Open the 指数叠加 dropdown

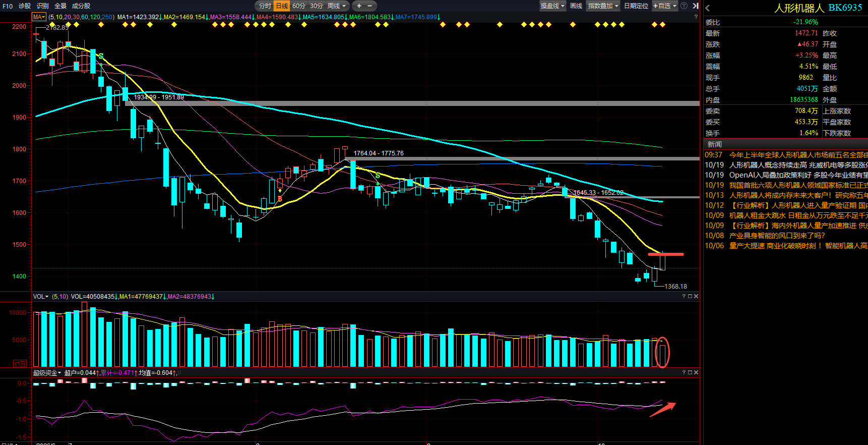[x=603, y=6]
